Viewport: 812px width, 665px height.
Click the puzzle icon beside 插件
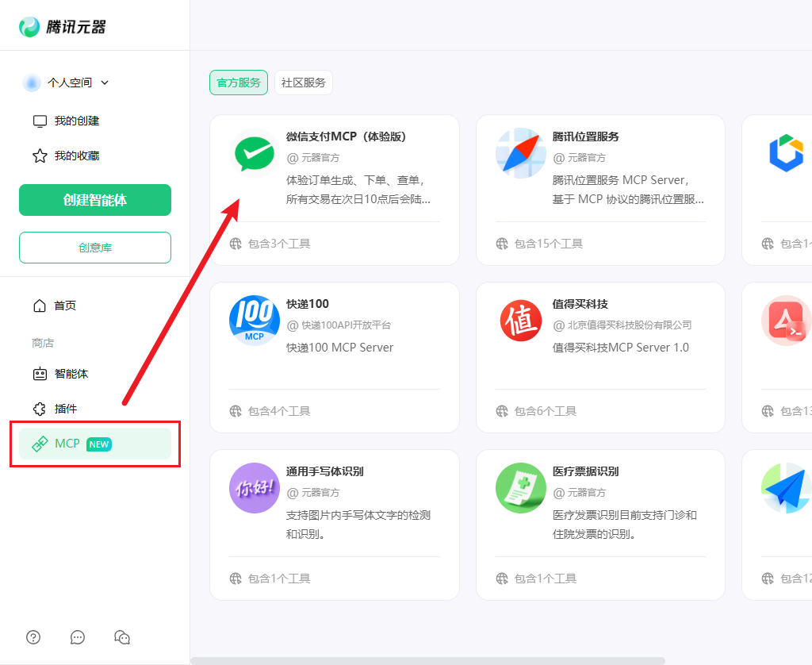pos(40,409)
